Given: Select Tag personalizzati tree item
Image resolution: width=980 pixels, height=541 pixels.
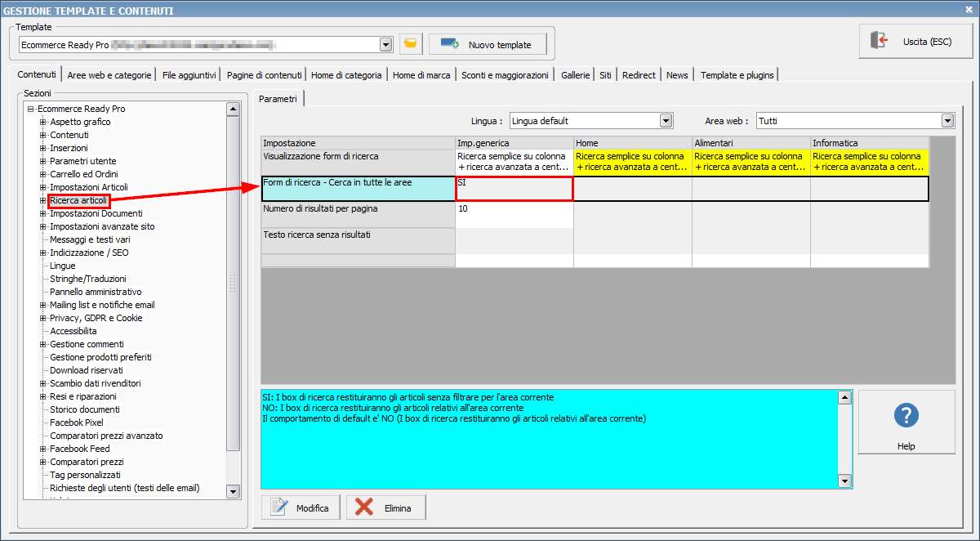Looking at the screenshot, I should tap(85, 475).
